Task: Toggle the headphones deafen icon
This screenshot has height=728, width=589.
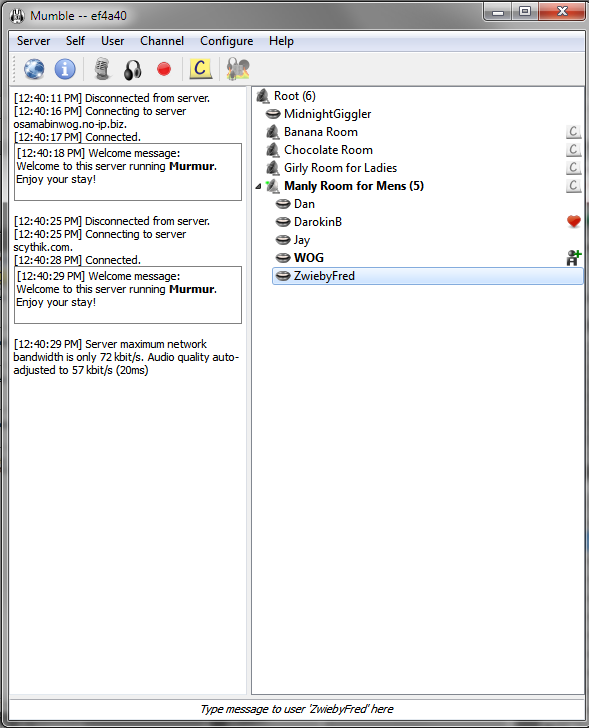Action: pyautogui.click(x=132, y=70)
